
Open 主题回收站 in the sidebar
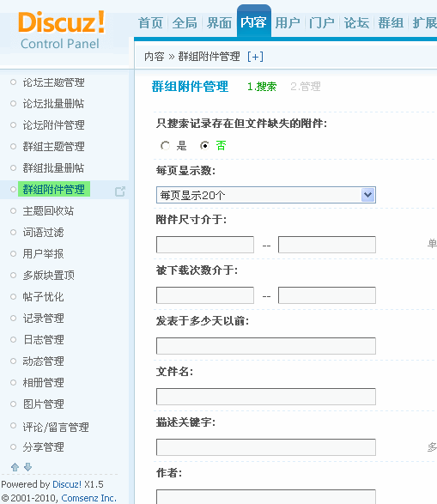tap(48, 211)
